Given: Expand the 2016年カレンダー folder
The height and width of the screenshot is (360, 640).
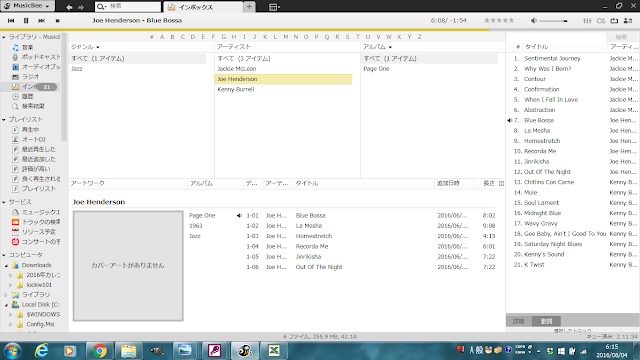Looking at the screenshot, I should 11,275.
